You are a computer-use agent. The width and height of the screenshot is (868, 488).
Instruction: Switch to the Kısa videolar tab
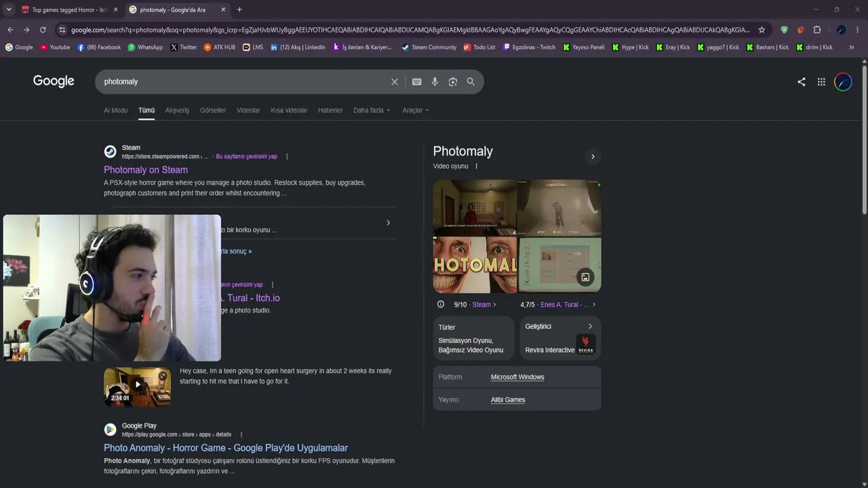tap(289, 110)
